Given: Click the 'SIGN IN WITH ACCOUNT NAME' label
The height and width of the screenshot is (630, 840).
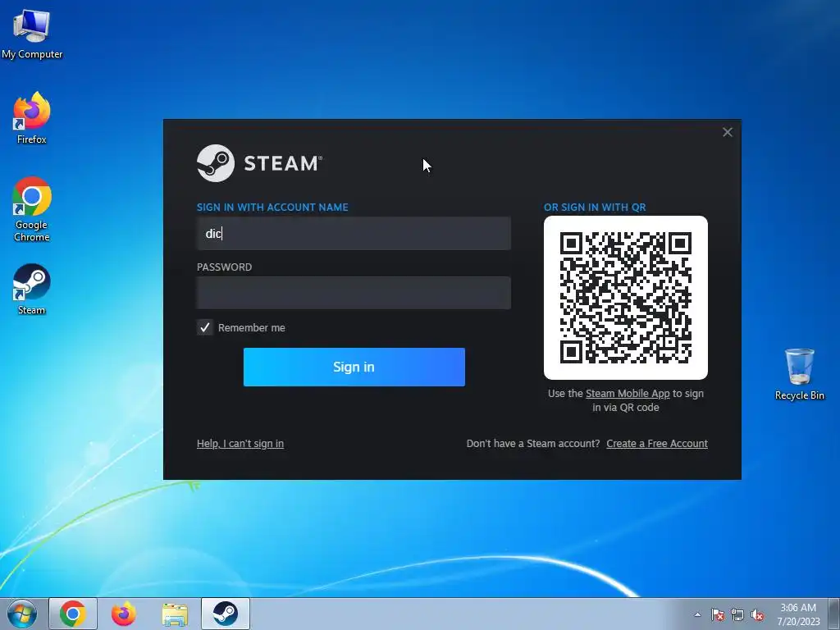Looking at the screenshot, I should click(x=272, y=208).
